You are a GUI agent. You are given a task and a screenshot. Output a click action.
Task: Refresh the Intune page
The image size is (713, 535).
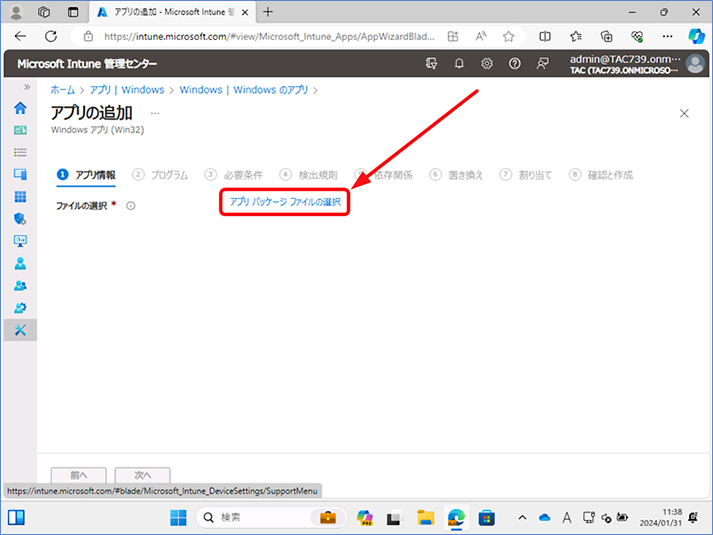51,36
